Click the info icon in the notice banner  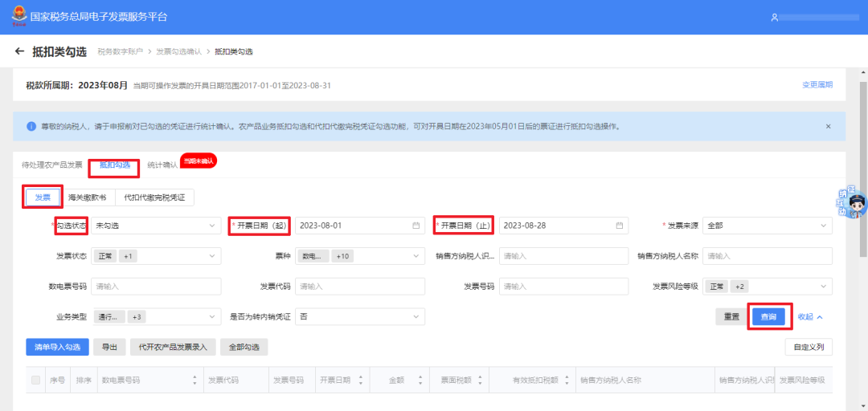31,126
